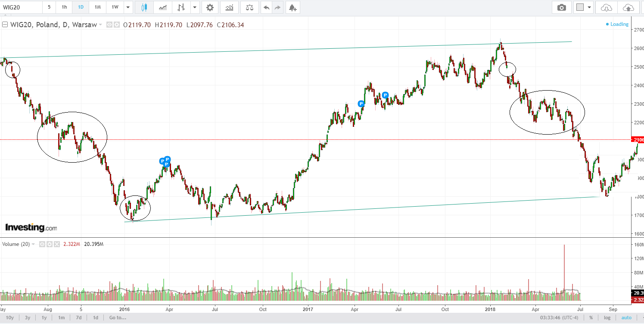Save chart layout with cloud upload icon
Viewport: 644px width, 324px height.
[x=628, y=7]
